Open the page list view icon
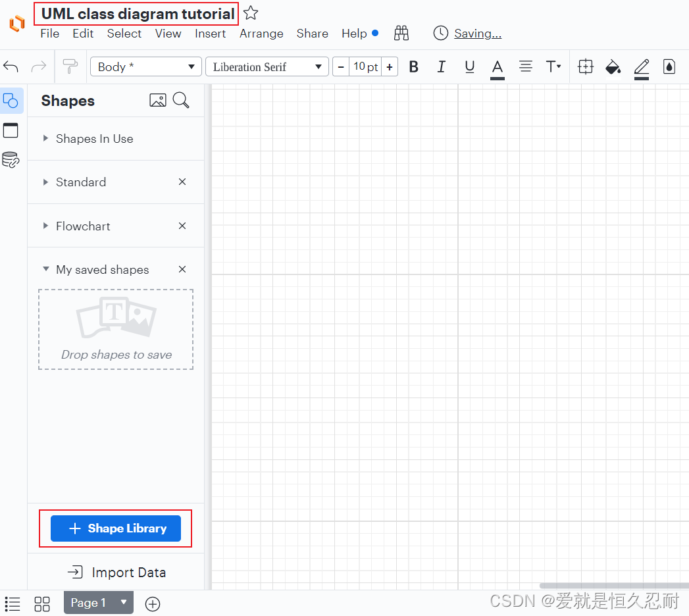689x616 pixels. tap(13, 604)
